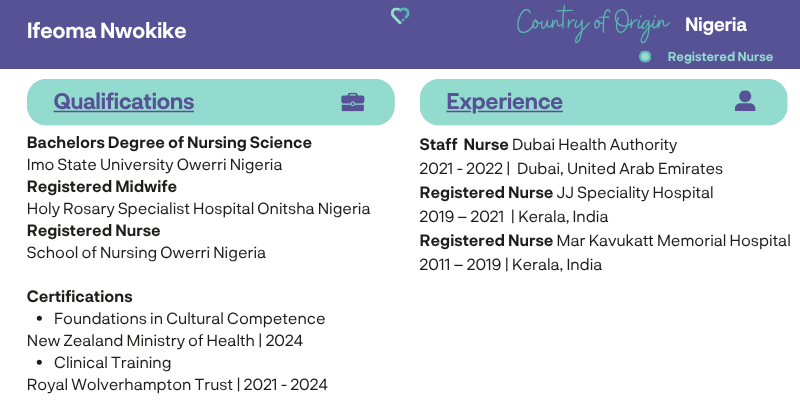Viewport: 800px width, 400px height.
Task: Select the teal dot beside Registered Nurse
Action: point(645,57)
